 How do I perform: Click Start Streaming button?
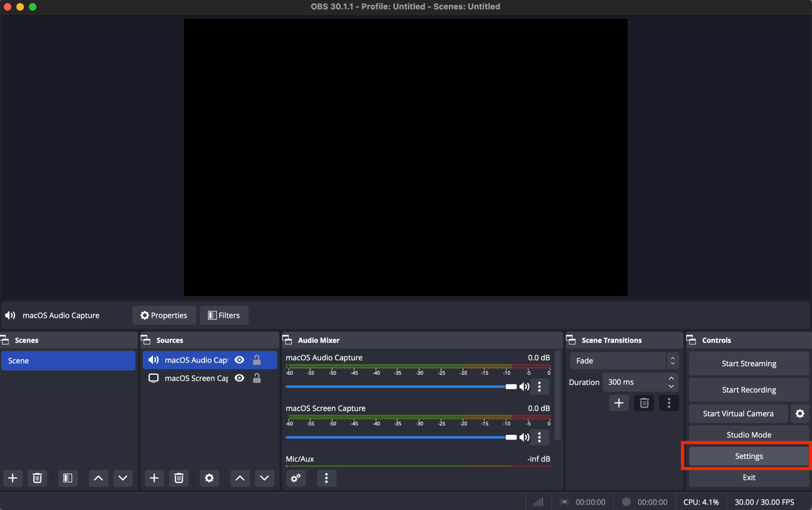(x=749, y=363)
